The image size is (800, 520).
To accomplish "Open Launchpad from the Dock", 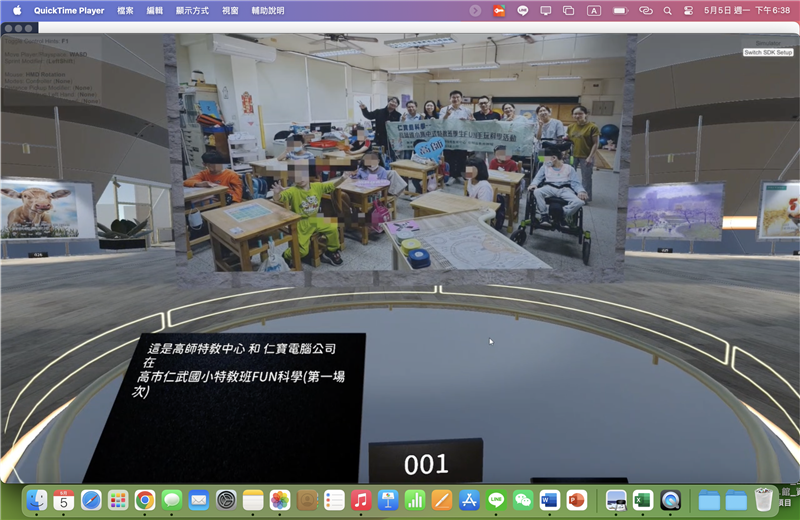I will (x=118, y=500).
